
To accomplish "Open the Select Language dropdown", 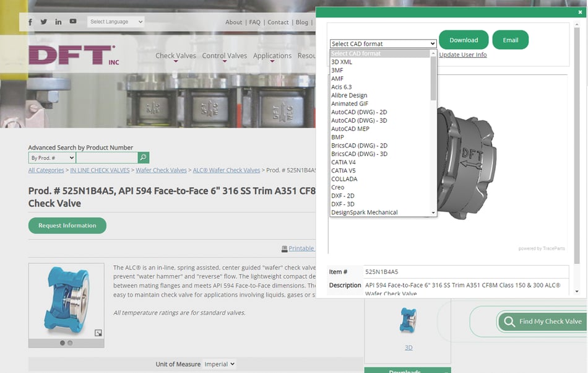I will [x=115, y=21].
